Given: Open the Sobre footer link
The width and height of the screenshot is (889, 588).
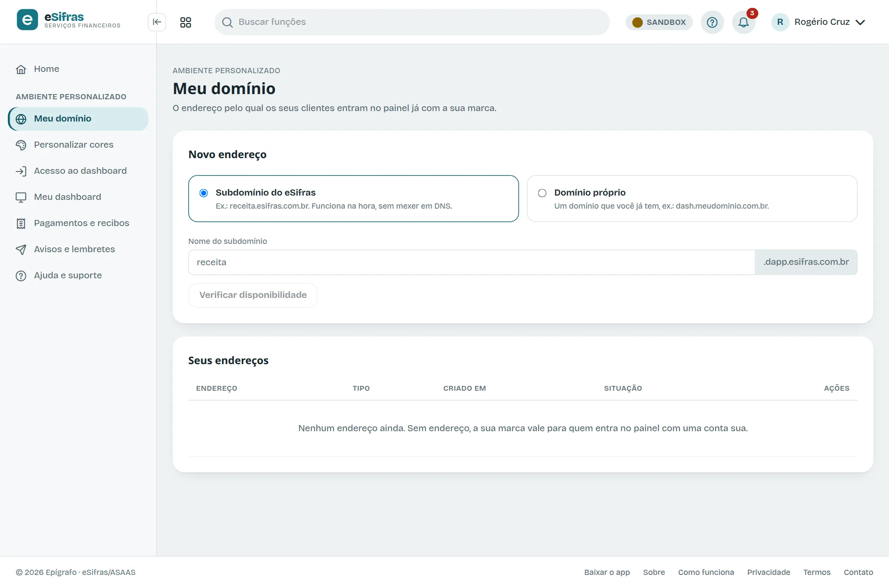Looking at the screenshot, I should [654, 572].
